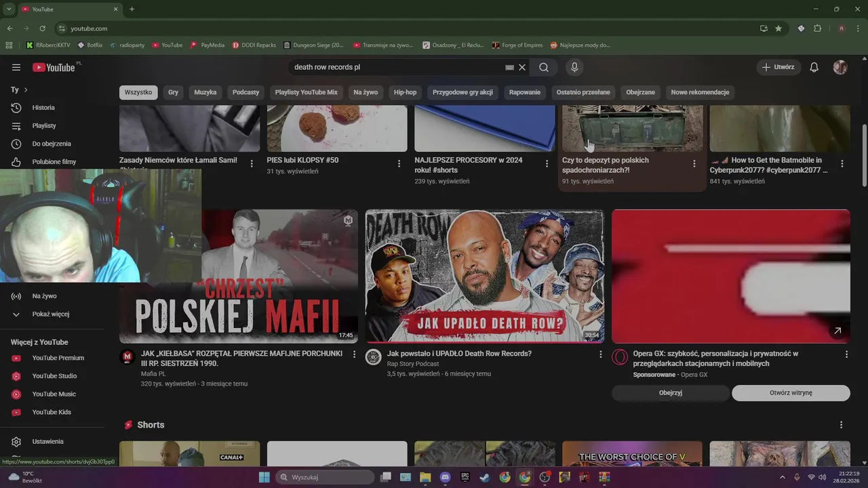This screenshot has width=868, height=488.
Task: Open the Opera GX ad thumbnail
Action: (x=730, y=277)
